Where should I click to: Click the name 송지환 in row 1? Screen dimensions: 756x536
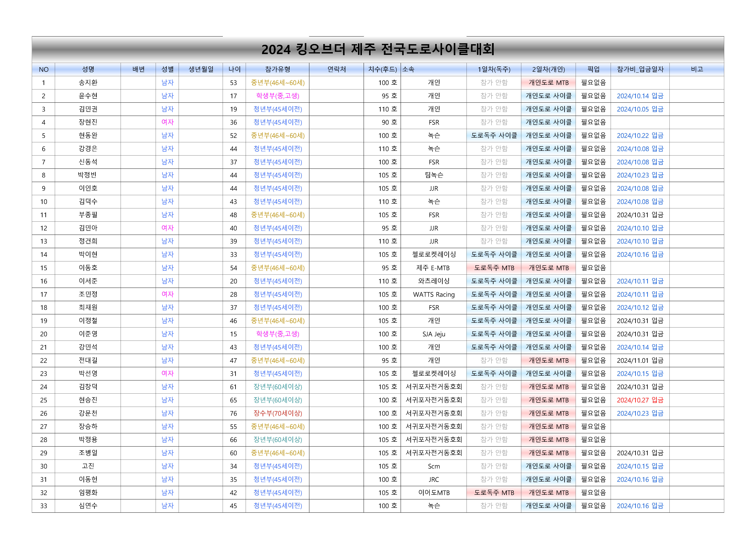[88, 83]
